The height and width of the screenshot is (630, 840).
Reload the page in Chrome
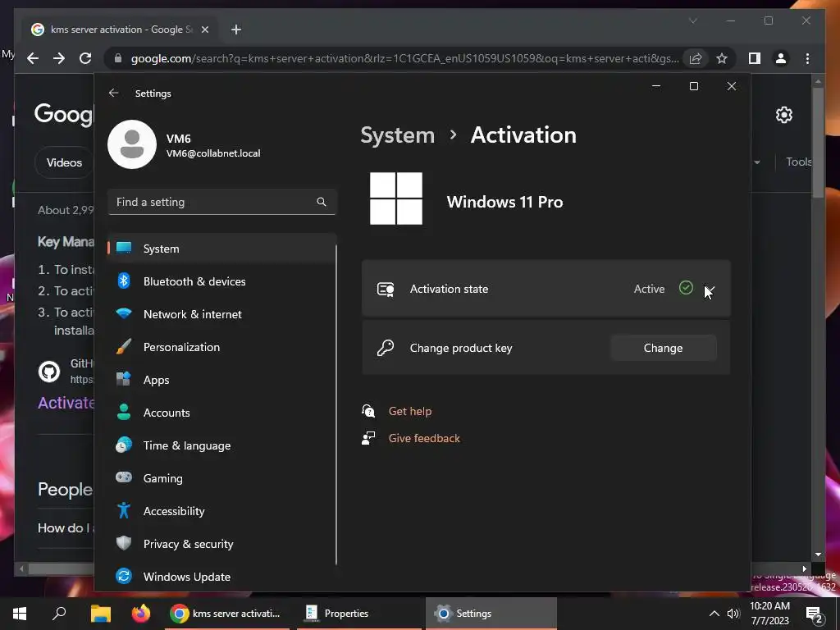(x=85, y=58)
